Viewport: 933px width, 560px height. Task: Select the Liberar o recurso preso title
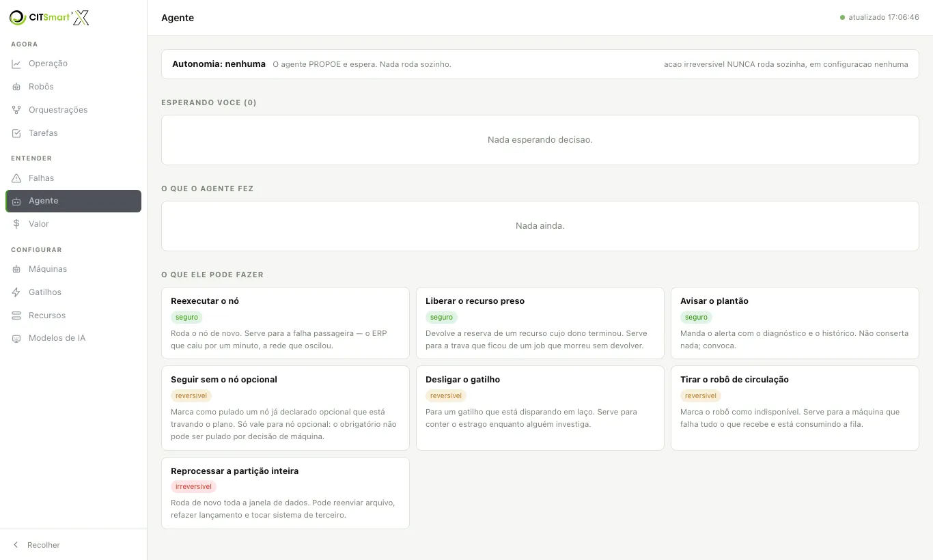pos(475,301)
